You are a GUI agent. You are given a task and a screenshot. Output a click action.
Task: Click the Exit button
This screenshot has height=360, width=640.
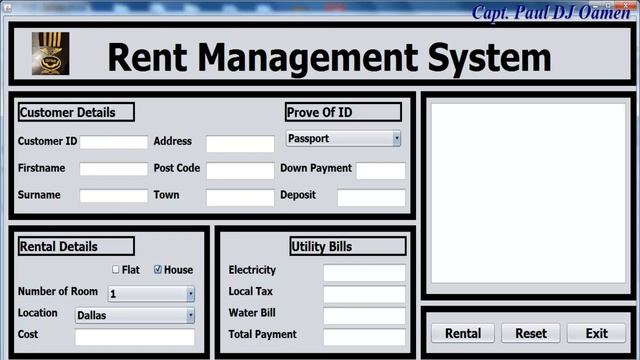click(596, 333)
